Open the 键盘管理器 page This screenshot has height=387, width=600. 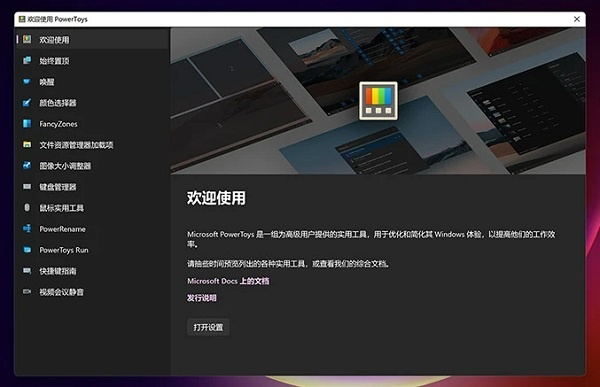click(x=92, y=186)
